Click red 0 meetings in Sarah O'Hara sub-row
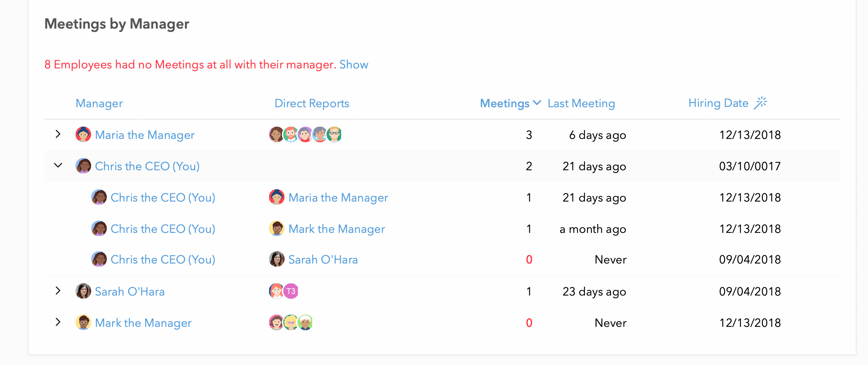The width and height of the screenshot is (868, 365). (529, 259)
